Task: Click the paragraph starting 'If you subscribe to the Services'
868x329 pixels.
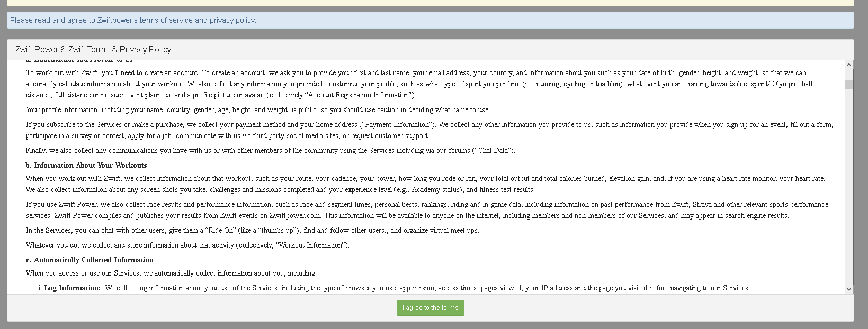Action: click(429, 130)
